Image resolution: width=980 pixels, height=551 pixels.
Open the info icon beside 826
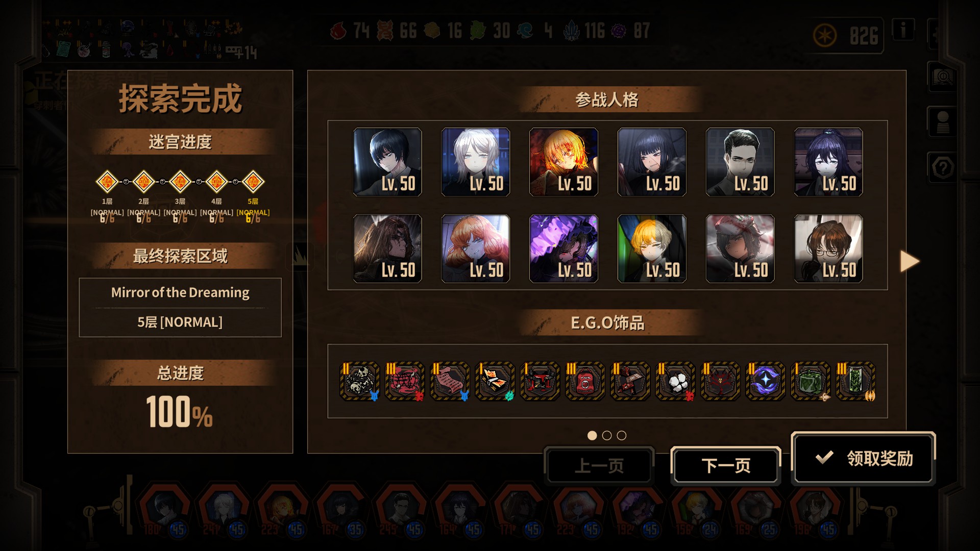[x=903, y=30]
